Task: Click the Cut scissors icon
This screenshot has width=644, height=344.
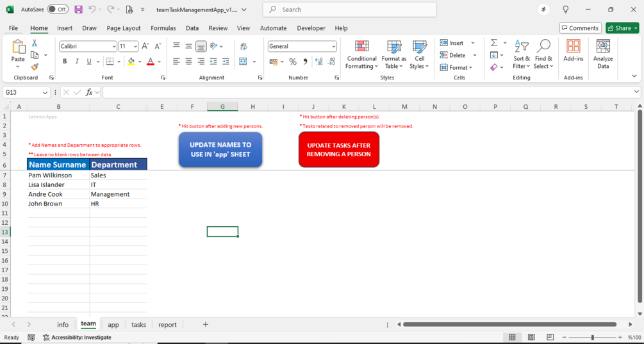Action: pyautogui.click(x=35, y=43)
